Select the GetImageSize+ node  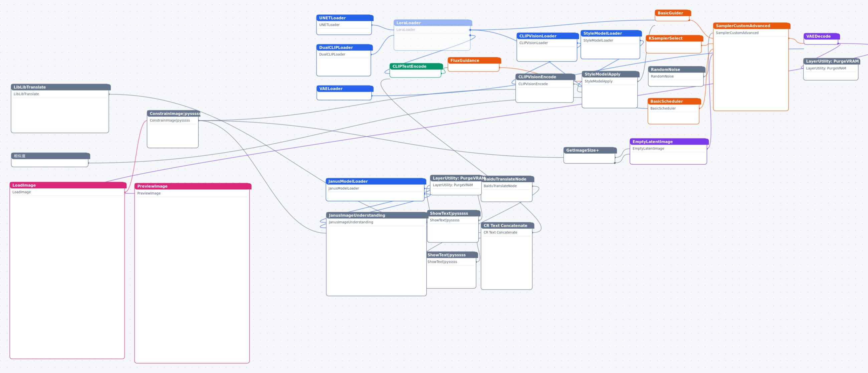click(590, 155)
